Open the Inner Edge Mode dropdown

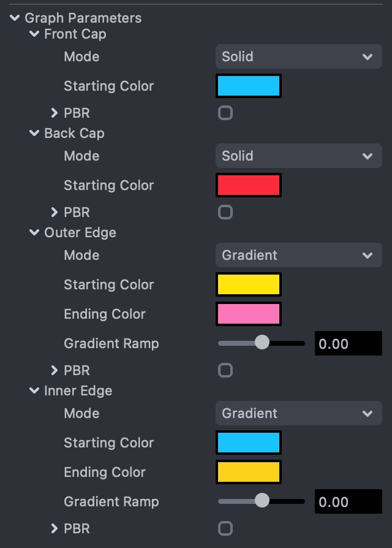click(x=298, y=414)
